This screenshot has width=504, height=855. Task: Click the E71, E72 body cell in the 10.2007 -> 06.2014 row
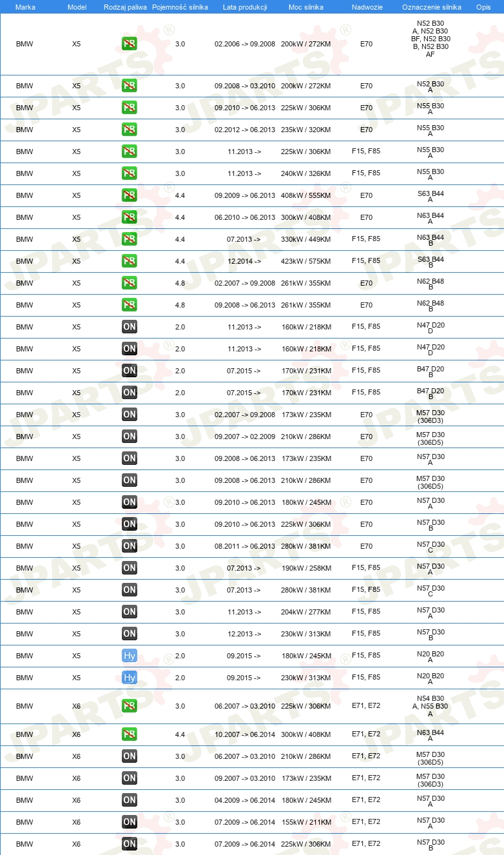tap(366, 734)
